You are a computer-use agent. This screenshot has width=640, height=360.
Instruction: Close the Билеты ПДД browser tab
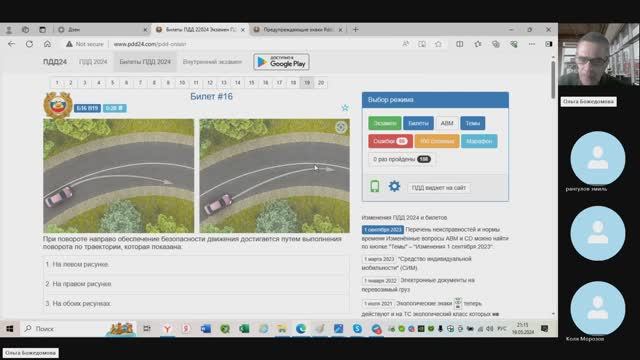coord(243,30)
